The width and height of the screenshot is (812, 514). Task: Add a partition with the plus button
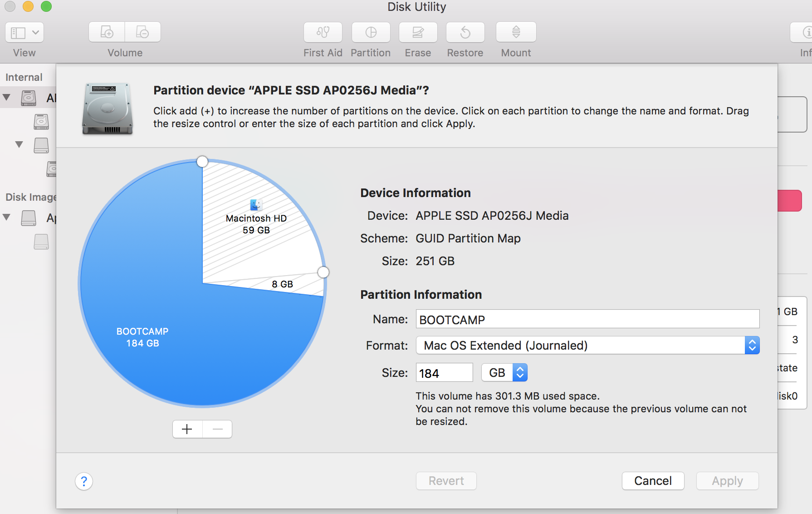187,429
